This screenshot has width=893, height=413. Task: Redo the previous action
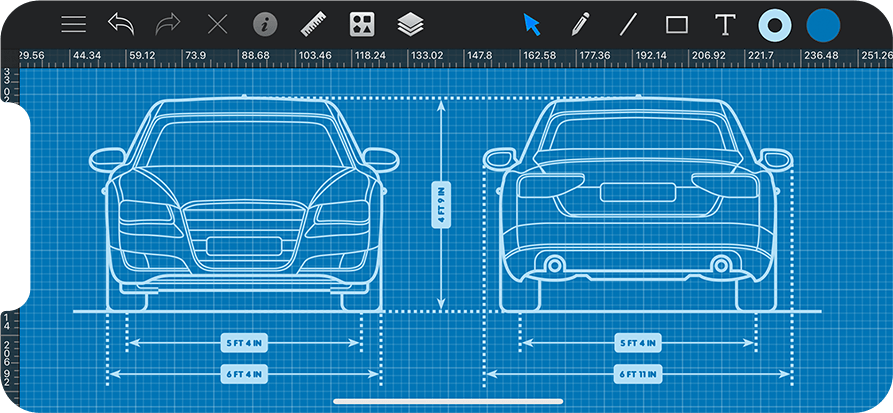(x=169, y=24)
